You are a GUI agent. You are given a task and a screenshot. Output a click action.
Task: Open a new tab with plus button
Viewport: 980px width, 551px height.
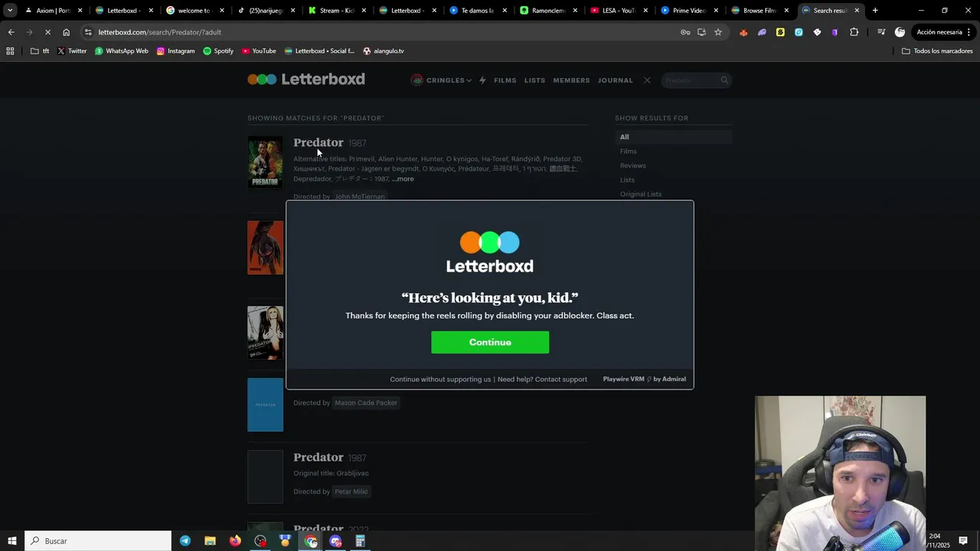[875, 11]
